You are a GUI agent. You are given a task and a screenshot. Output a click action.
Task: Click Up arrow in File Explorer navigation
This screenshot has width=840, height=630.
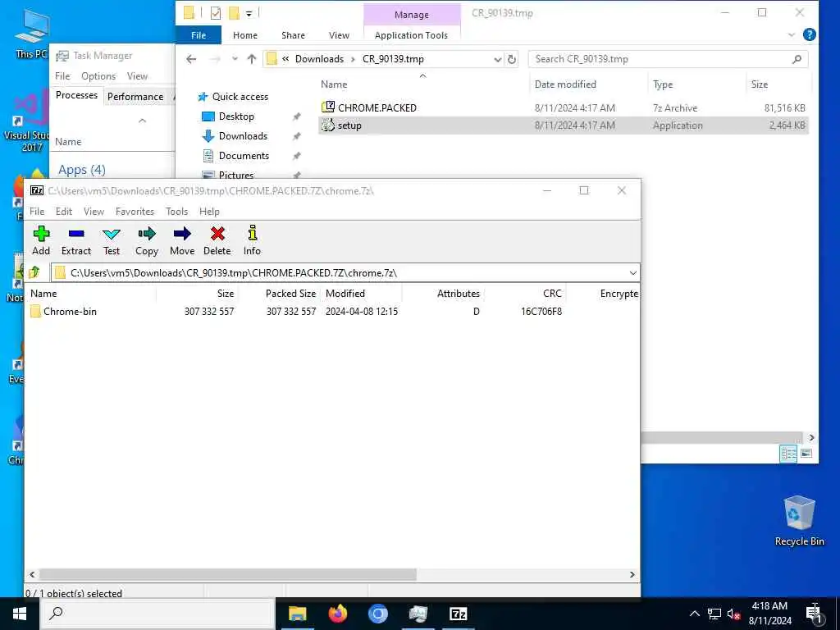pos(252,59)
